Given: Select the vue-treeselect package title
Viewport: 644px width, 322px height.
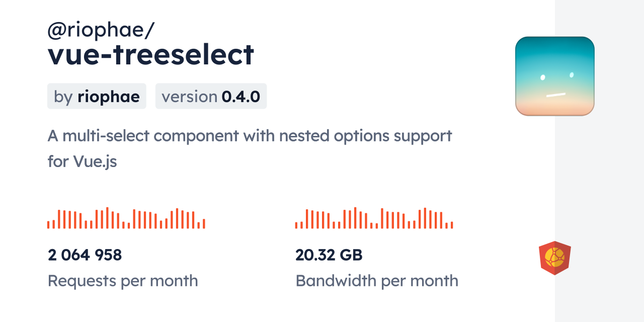Looking at the screenshot, I should coord(151,54).
